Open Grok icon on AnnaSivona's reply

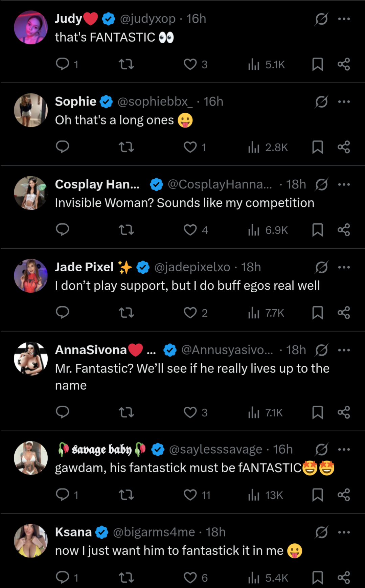[x=321, y=350]
